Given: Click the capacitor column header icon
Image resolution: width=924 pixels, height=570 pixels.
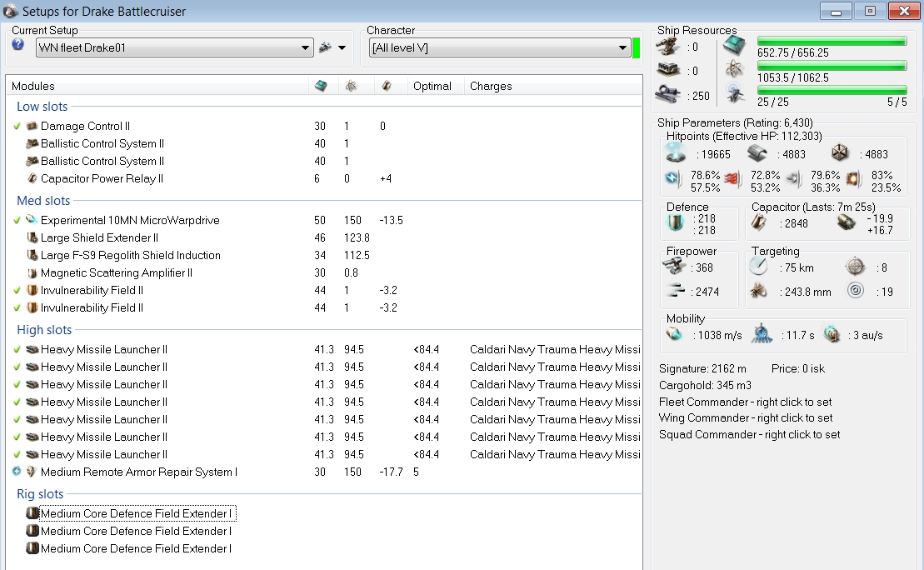Looking at the screenshot, I should click(387, 86).
